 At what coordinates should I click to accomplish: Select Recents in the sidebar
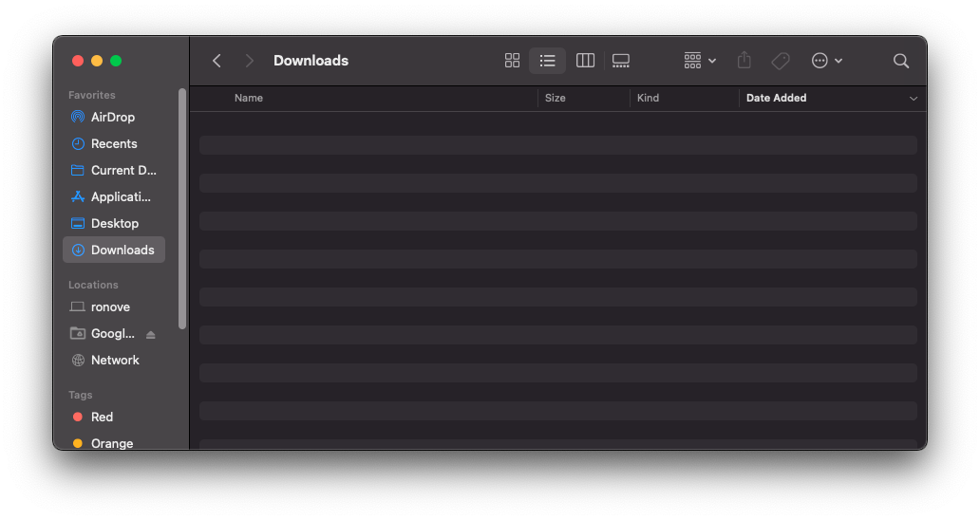(x=114, y=144)
